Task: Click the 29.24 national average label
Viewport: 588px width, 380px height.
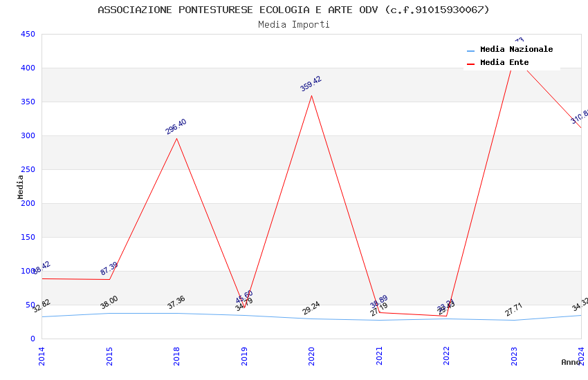Action: pyautogui.click(x=311, y=307)
